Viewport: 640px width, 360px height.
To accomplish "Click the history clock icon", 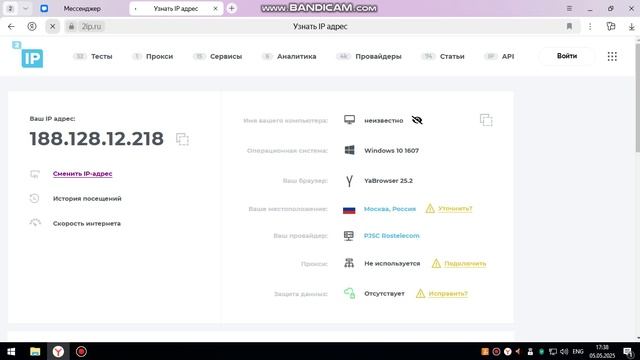I will (35, 198).
